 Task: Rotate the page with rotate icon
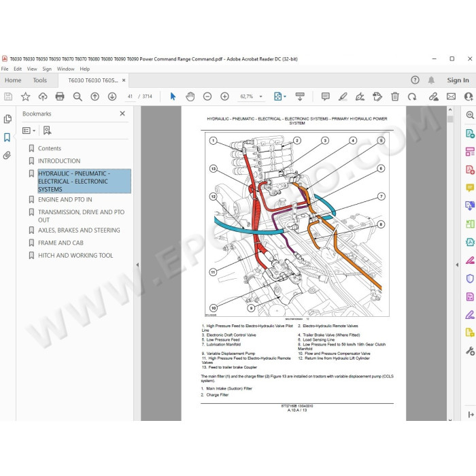(x=412, y=97)
